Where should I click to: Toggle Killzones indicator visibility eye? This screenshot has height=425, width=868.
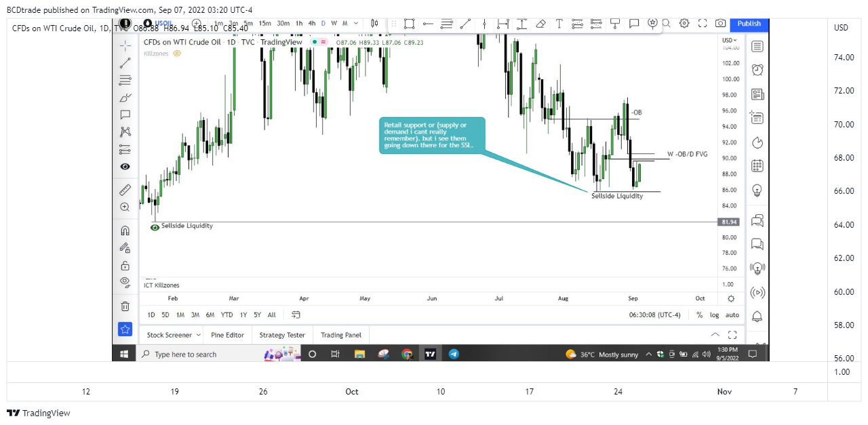coord(177,53)
